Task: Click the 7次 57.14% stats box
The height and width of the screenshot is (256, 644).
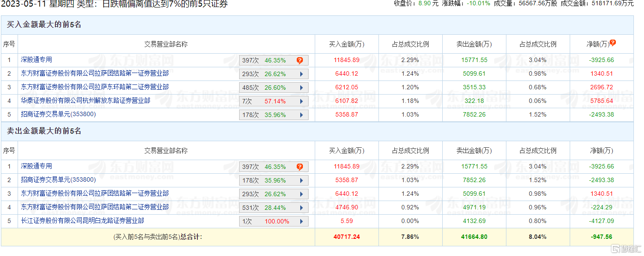Action: point(274,101)
